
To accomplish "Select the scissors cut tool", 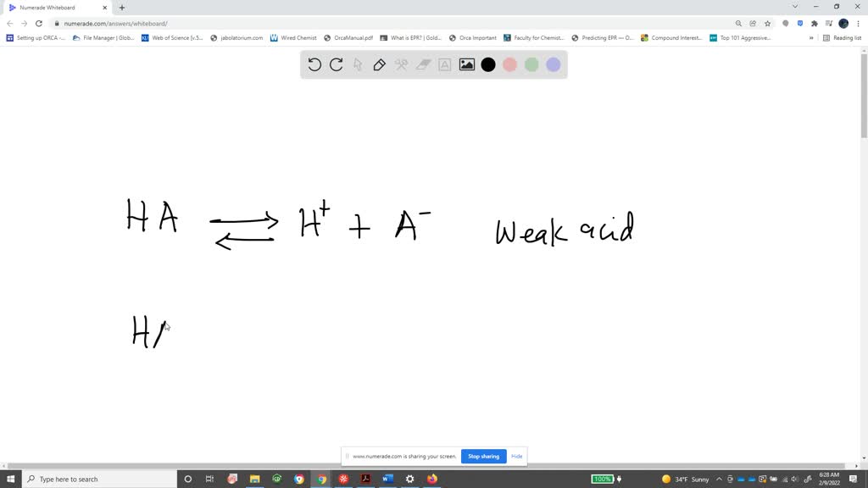I will coord(401,64).
